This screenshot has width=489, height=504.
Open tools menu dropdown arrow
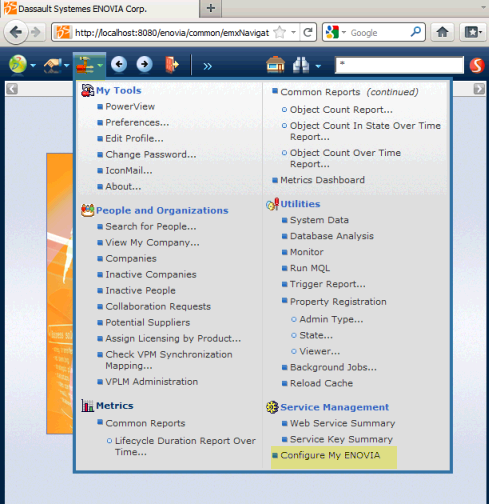100,66
